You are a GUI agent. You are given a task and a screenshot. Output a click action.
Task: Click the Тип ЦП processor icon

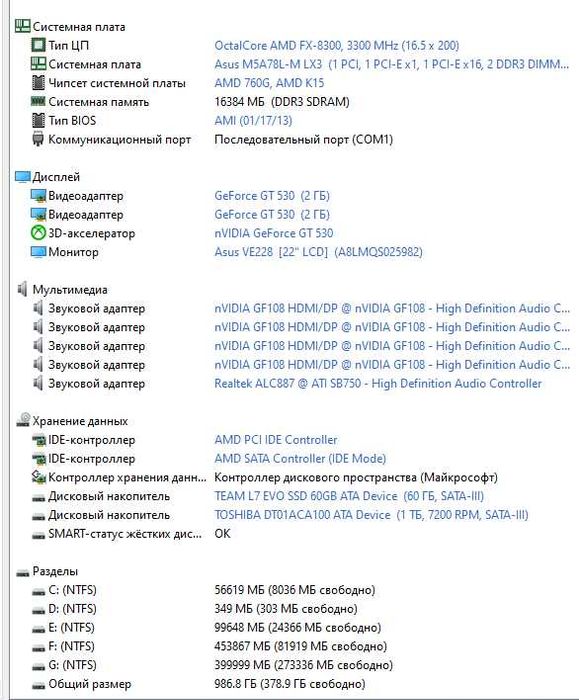(x=38, y=45)
